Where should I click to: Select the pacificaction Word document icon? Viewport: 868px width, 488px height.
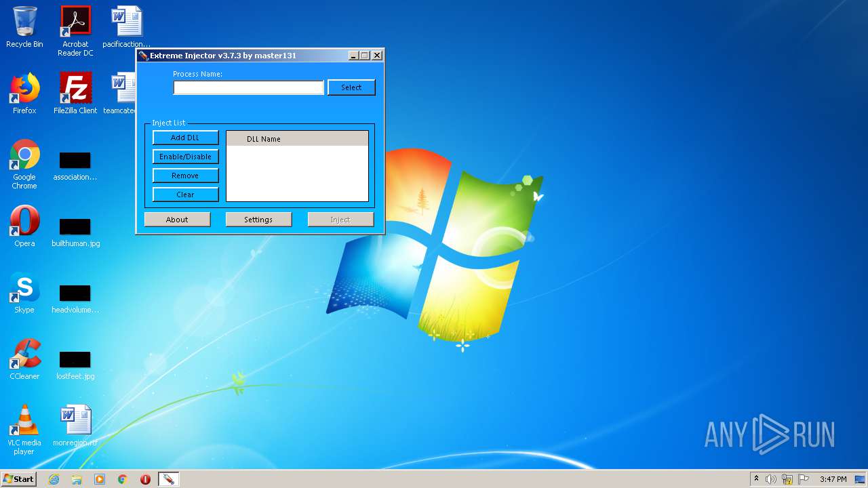[x=126, y=27]
